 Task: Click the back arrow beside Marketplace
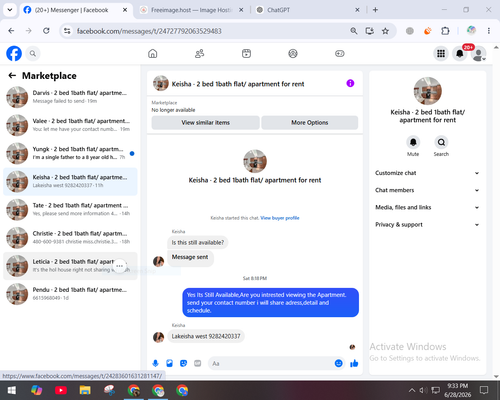pyautogui.click(x=12, y=76)
